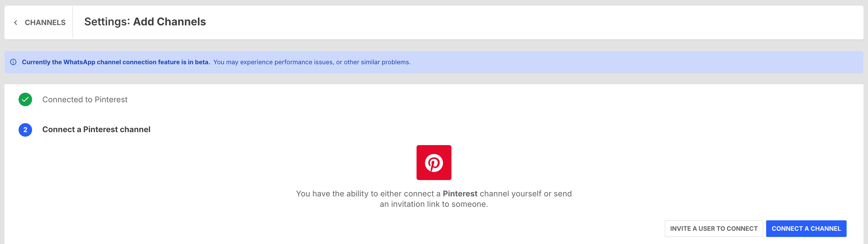Screen dimensions: 868x244
Task: Click the Pinterest connection description paragraph
Action: 434,199
